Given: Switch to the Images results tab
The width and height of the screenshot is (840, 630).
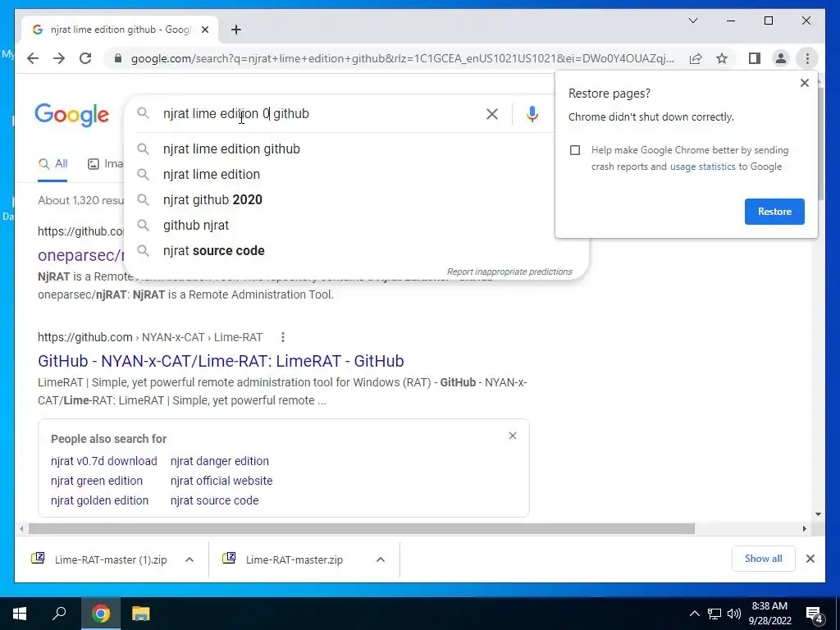Looking at the screenshot, I should [106, 164].
